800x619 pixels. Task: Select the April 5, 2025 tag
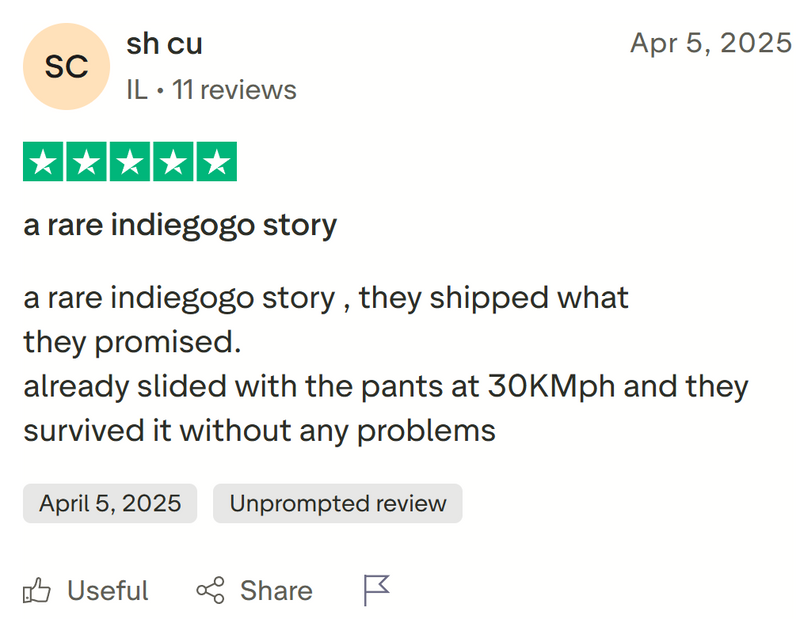[109, 503]
